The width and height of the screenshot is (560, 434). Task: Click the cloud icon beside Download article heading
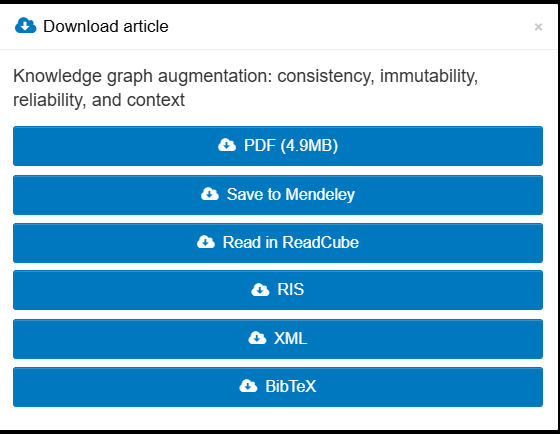pos(25,26)
